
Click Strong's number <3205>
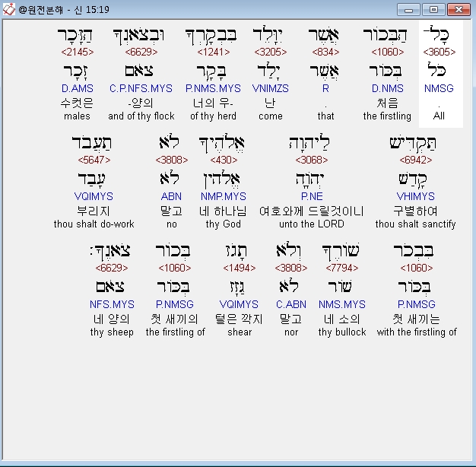click(x=271, y=52)
